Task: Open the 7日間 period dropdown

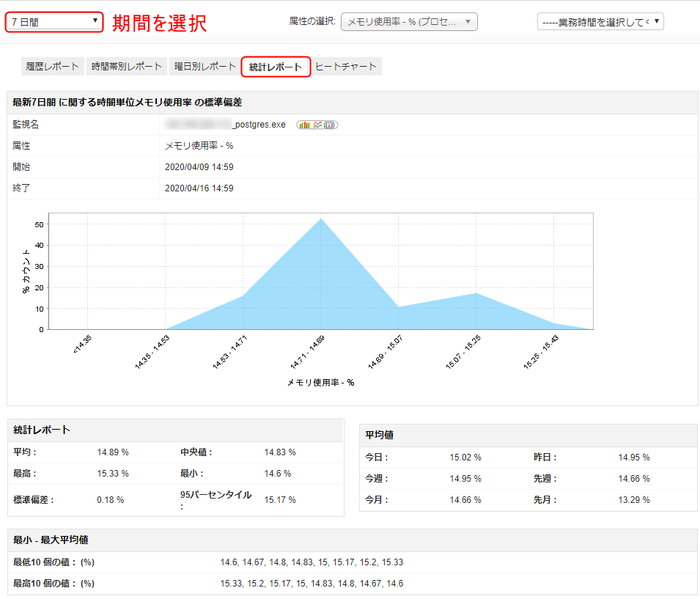Action: pyautogui.click(x=54, y=22)
